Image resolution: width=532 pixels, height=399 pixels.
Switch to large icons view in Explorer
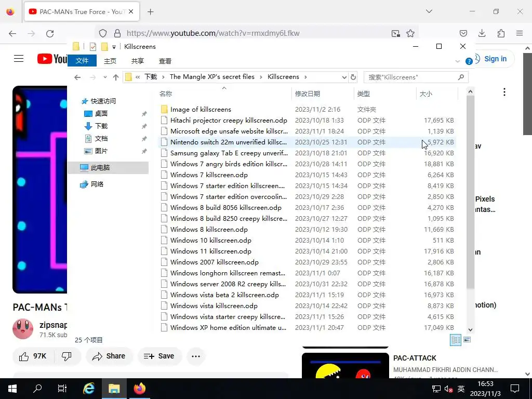point(467,340)
